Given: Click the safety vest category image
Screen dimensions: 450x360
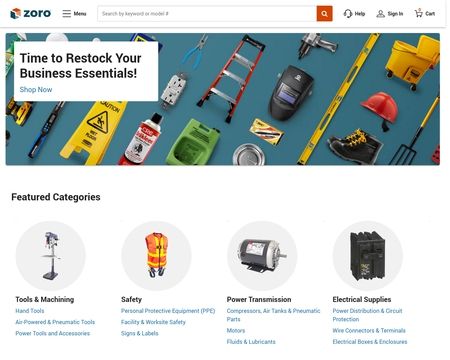Looking at the screenshot, I should (156, 256).
